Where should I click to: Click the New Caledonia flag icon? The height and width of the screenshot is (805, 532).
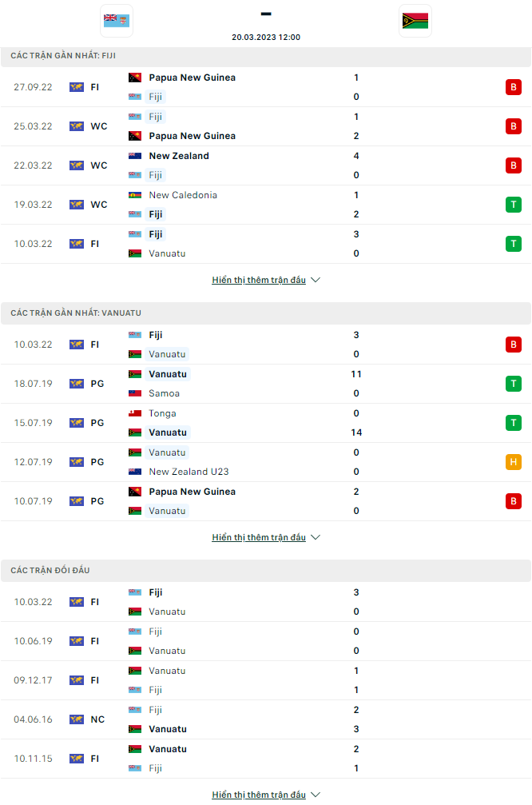pyautogui.click(x=133, y=194)
